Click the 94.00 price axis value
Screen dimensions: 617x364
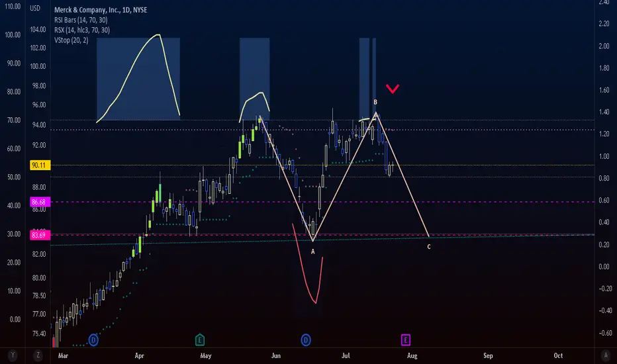tap(38, 125)
